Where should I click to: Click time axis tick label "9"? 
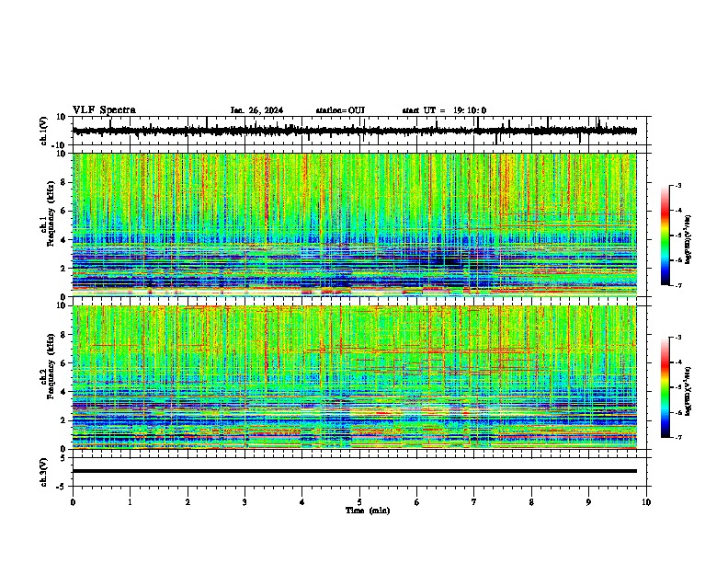[x=588, y=502]
